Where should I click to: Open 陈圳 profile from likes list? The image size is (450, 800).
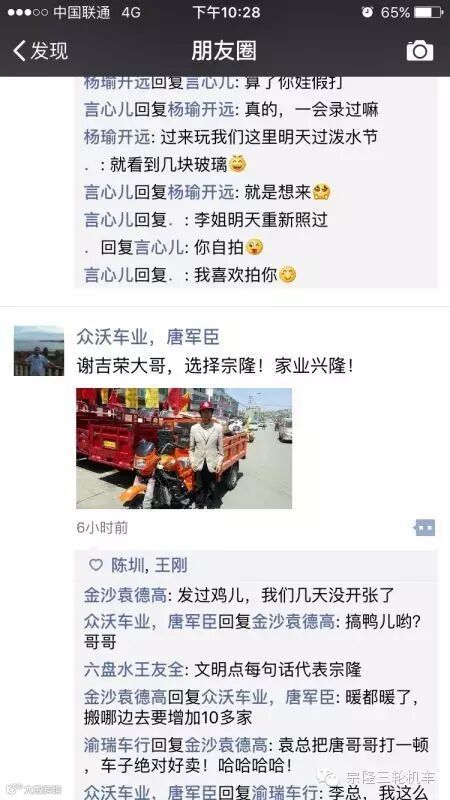click(126, 565)
